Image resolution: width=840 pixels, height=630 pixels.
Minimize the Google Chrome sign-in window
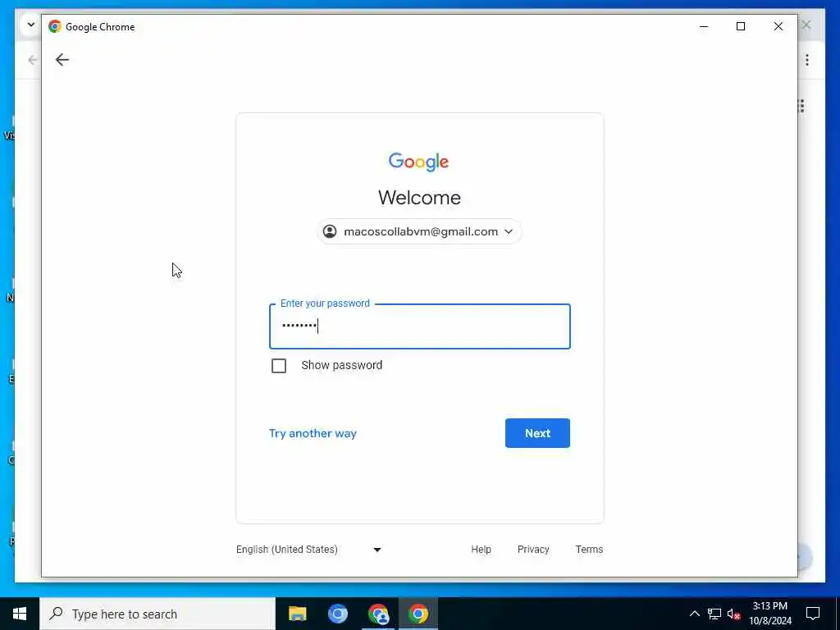(704, 26)
